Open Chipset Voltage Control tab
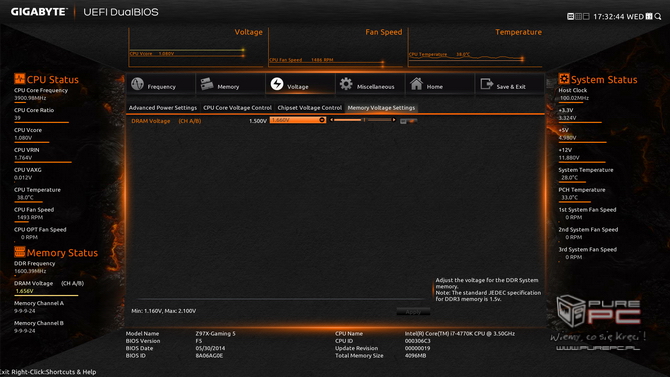 [309, 108]
